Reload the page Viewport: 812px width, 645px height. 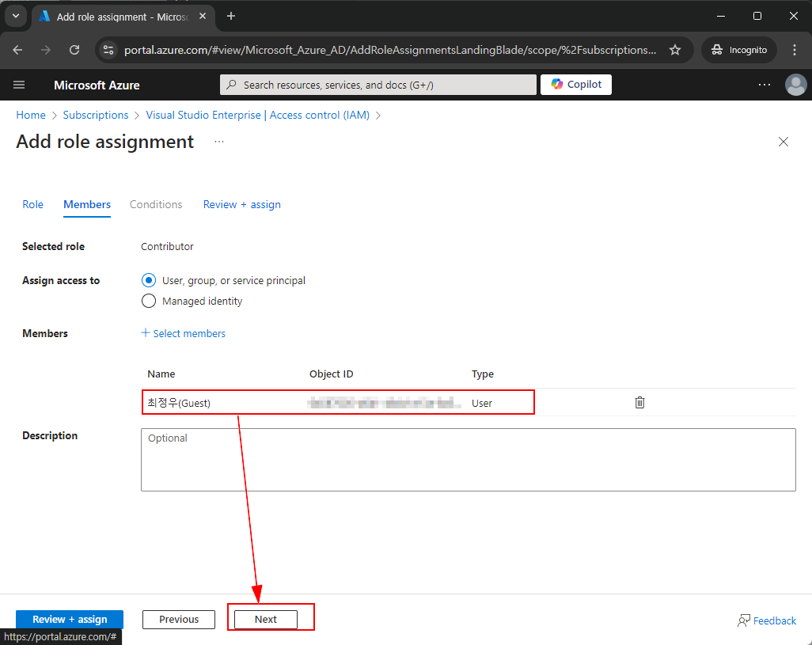pos(74,50)
